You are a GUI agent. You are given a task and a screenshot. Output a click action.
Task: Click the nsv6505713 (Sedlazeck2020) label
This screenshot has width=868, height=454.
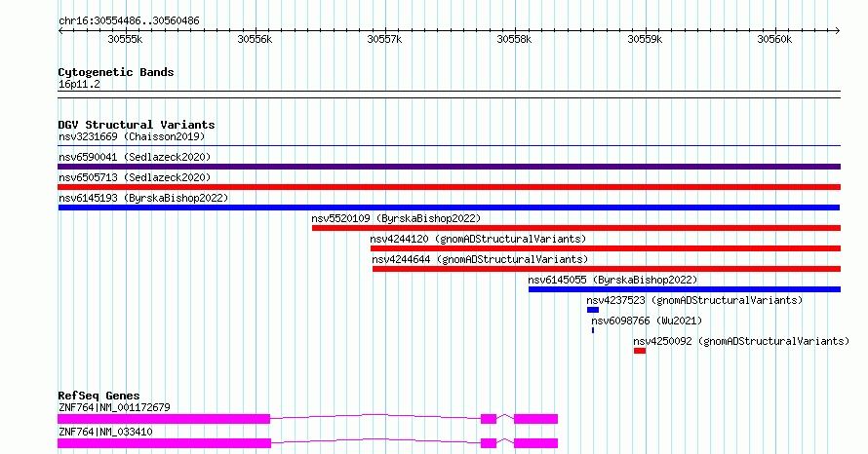[135, 177]
